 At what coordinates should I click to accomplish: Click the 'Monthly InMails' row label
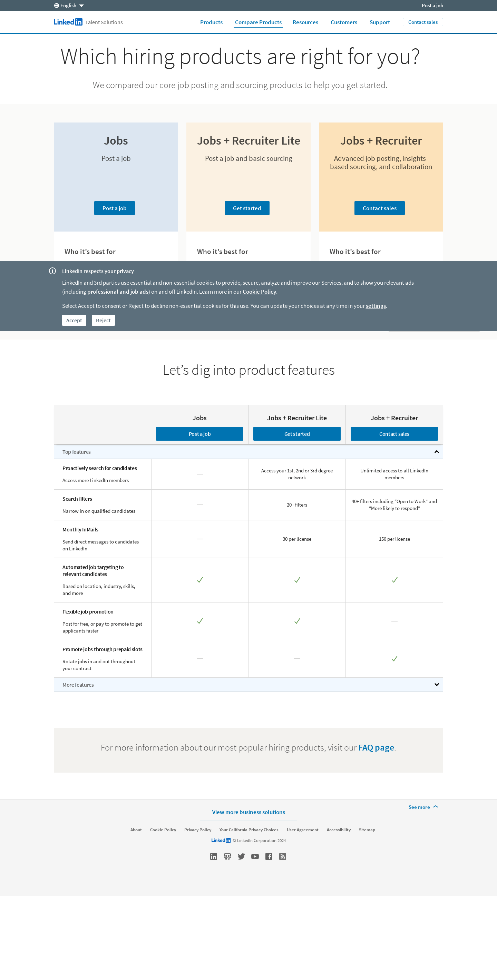tap(80, 530)
